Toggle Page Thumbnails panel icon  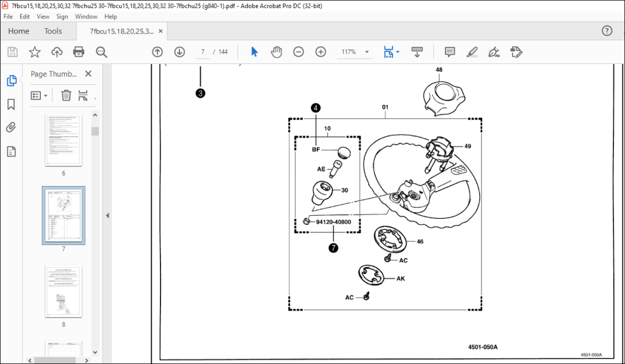[11, 80]
